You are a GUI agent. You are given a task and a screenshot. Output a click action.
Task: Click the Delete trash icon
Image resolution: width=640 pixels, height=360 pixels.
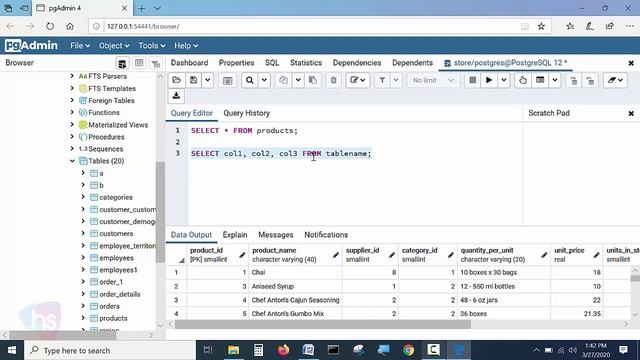pyautogui.click(x=333, y=80)
